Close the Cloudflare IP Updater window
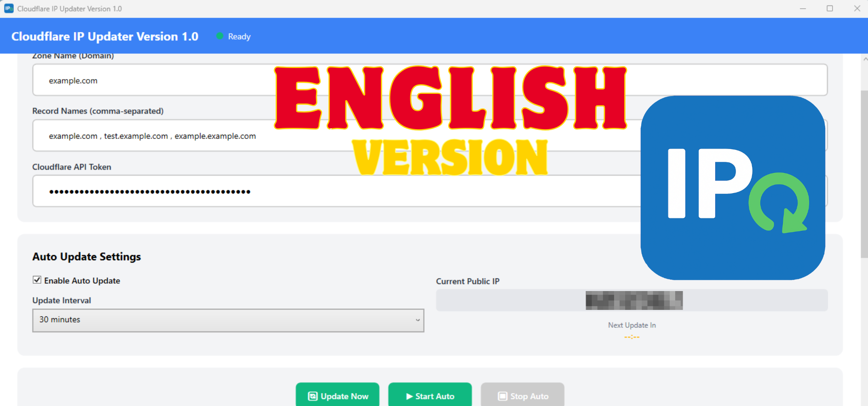The image size is (868, 406). point(857,8)
